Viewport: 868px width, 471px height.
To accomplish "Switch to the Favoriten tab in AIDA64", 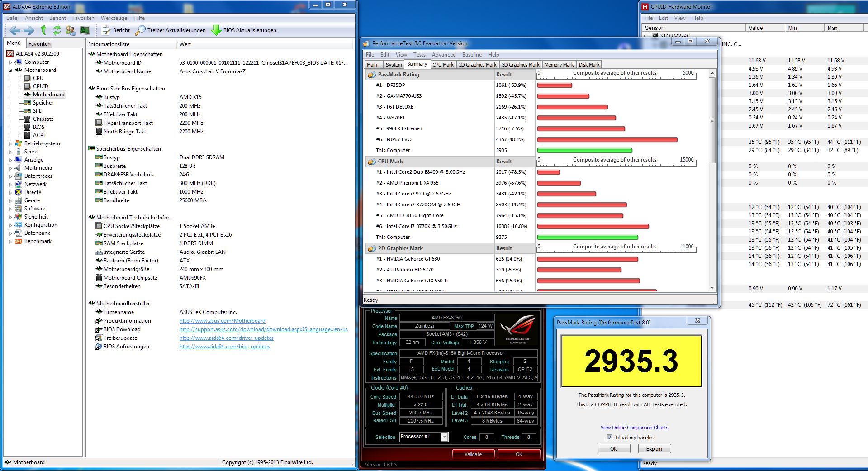I will [39, 44].
